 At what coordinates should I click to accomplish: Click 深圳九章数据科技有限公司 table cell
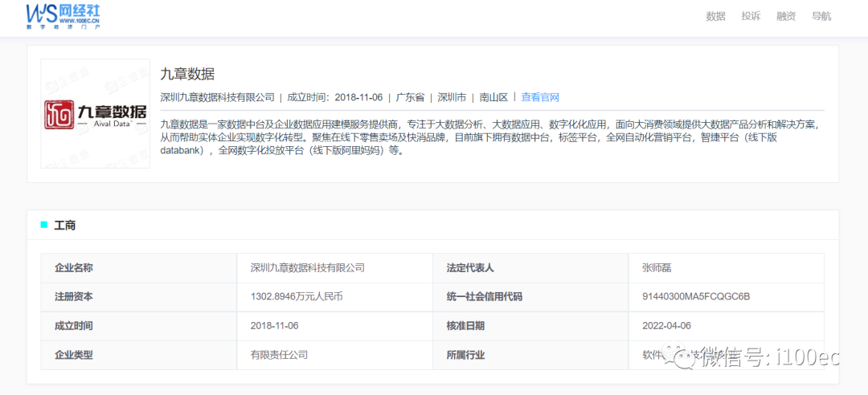coord(308,268)
